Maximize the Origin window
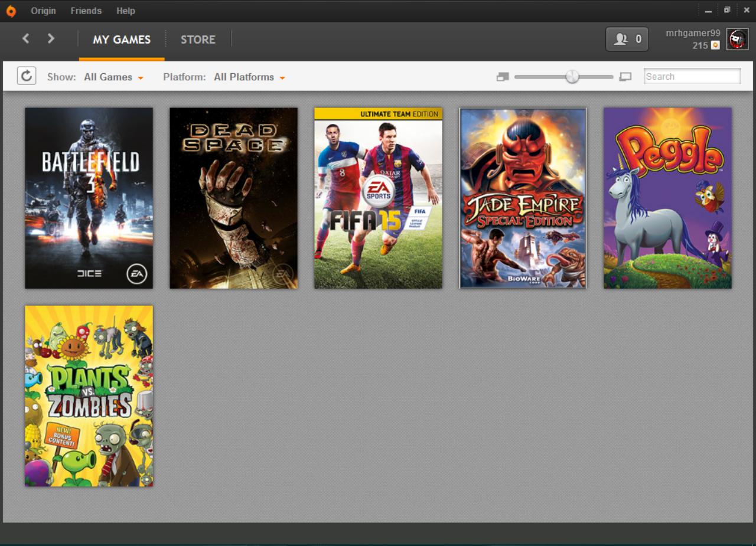The image size is (756, 546). [x=727, y=11]
